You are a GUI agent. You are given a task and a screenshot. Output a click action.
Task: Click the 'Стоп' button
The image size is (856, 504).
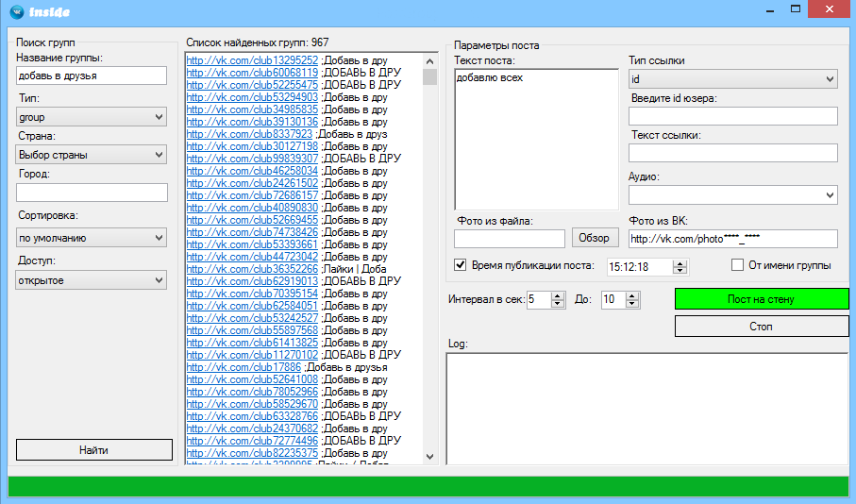pos(762,326)
